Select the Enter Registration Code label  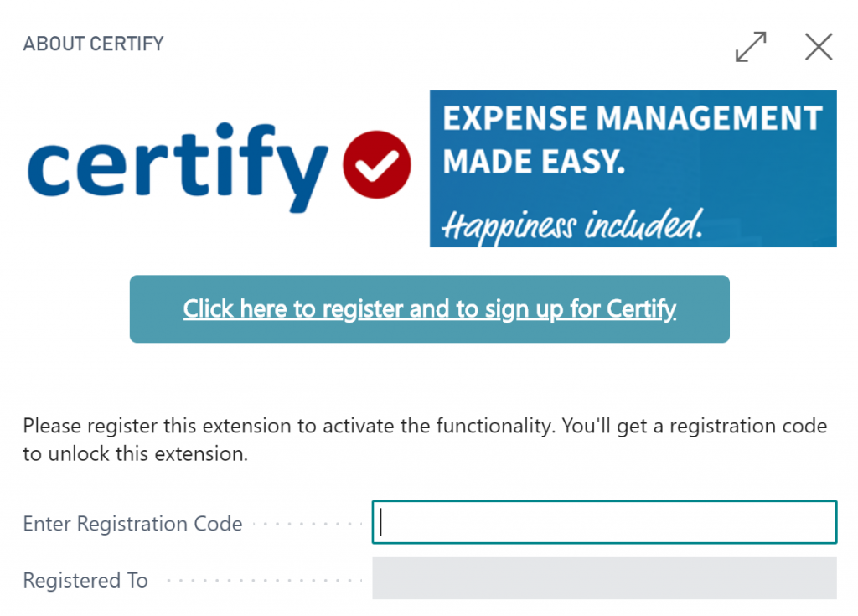(x=132, y=523)
